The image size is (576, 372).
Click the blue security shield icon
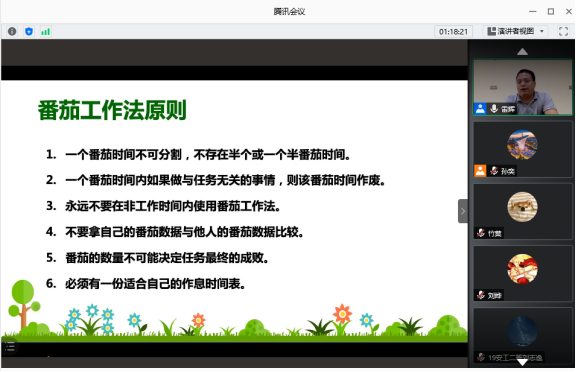(29, 32)
